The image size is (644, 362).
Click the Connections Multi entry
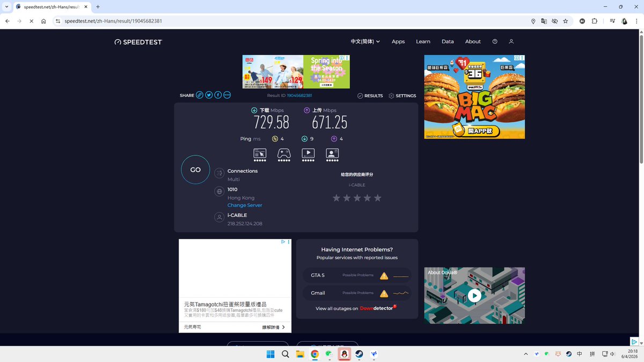click(243, 175)
